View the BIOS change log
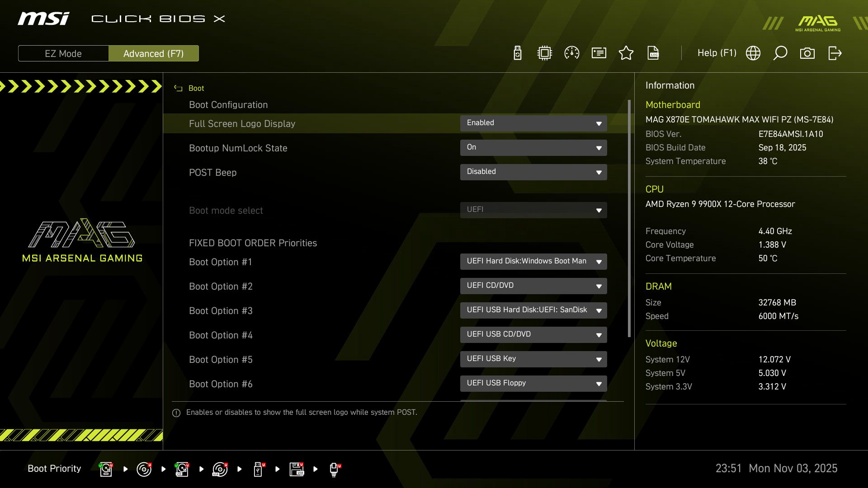Image resolution: width=868 pixels, height=488 pixels. pyautogui.click(x=653, y=53)
